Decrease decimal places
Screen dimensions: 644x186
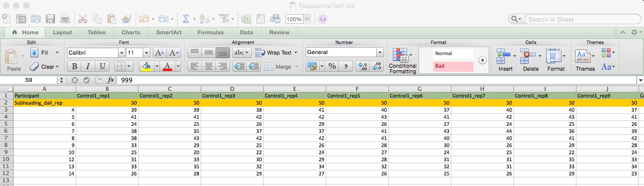click(x=377, y=66)
